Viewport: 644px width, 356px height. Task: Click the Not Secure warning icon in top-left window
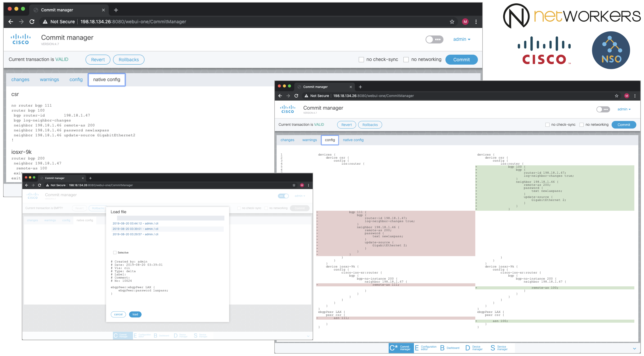click(x=45, y=22)
